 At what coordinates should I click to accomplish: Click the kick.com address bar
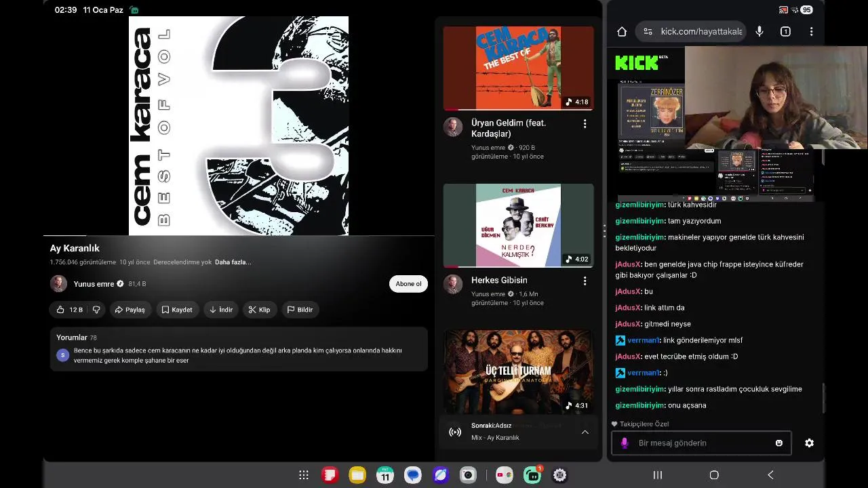coord(692,31)
